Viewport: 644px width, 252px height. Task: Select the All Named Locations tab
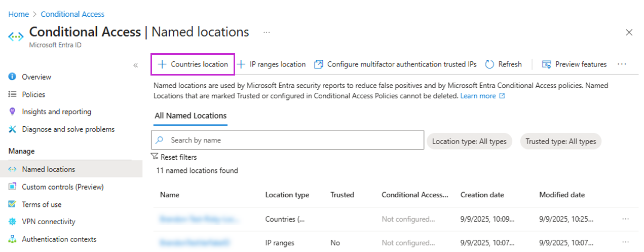pyautogui.click(x=191, y=116)
